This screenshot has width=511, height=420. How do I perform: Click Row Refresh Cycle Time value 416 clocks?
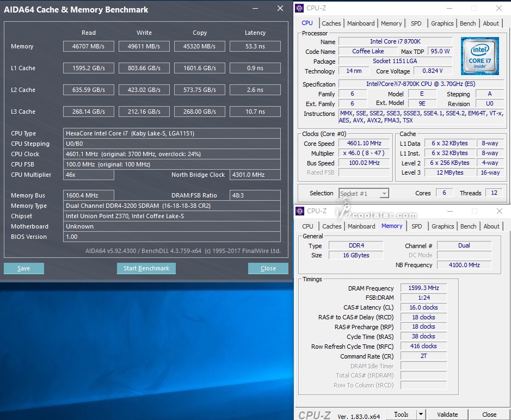click(423, 346)
